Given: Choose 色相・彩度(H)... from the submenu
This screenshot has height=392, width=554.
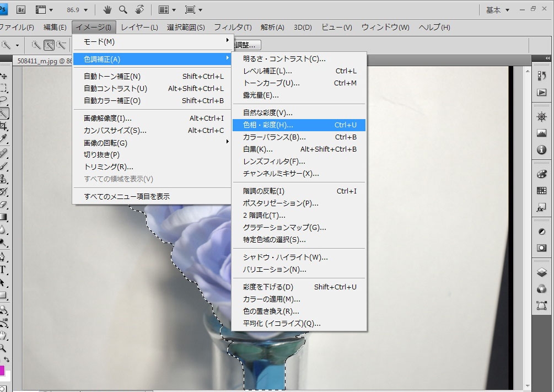Looking at the screenshot, I should tap(299, 125).
